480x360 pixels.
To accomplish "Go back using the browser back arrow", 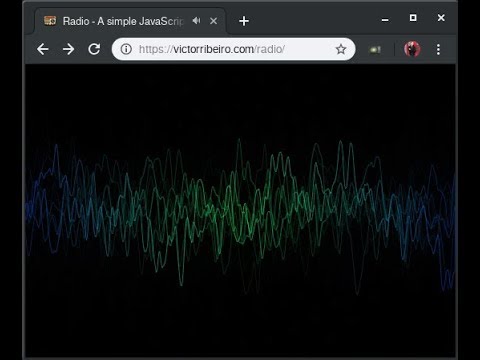I will (43, 49).
